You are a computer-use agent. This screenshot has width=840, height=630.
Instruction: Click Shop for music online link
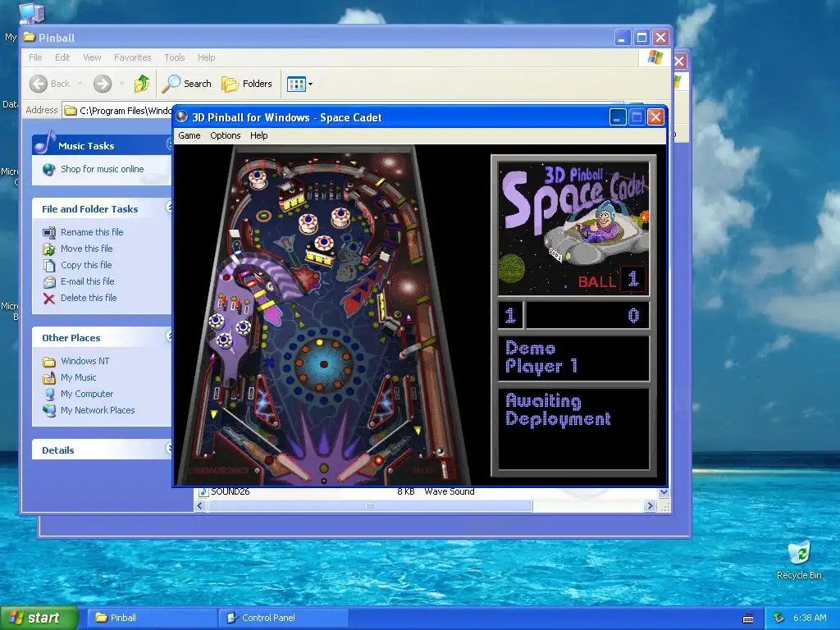(x=102, y=169)
